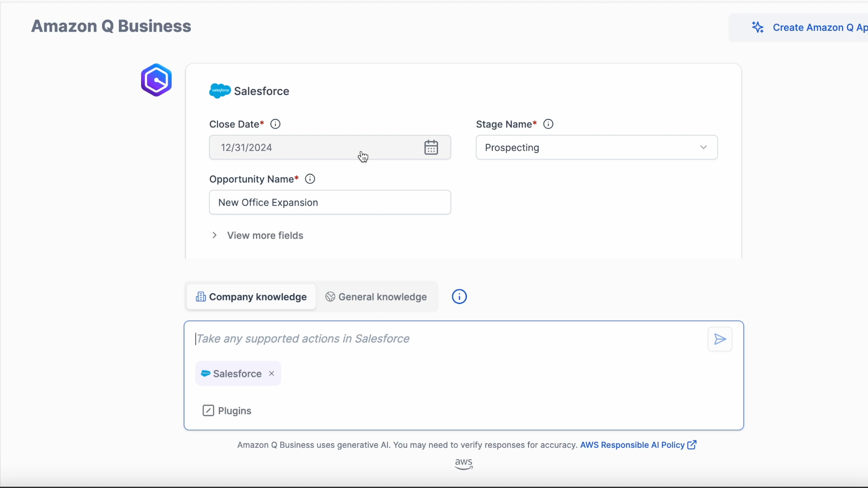Viewport: 868px width, 488px height.
Task: Focus the Salesforce actions prompt box
Action: pyautogui.click(x=448, y=339)
